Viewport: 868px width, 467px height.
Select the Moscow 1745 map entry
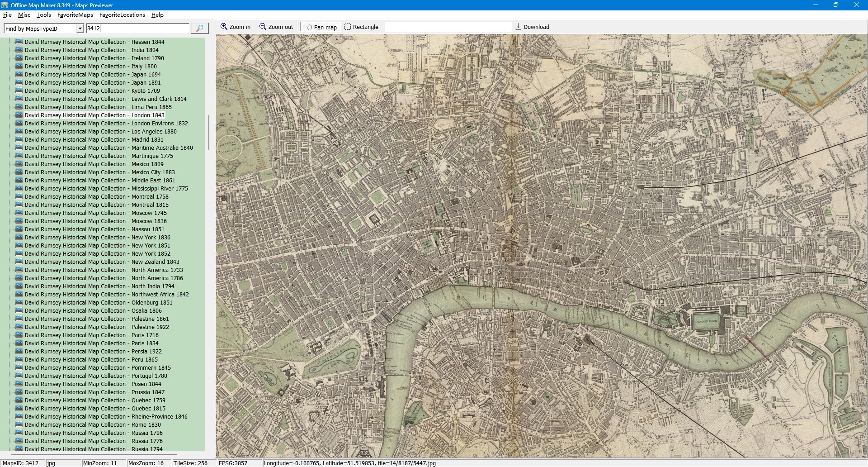[95, 213]
